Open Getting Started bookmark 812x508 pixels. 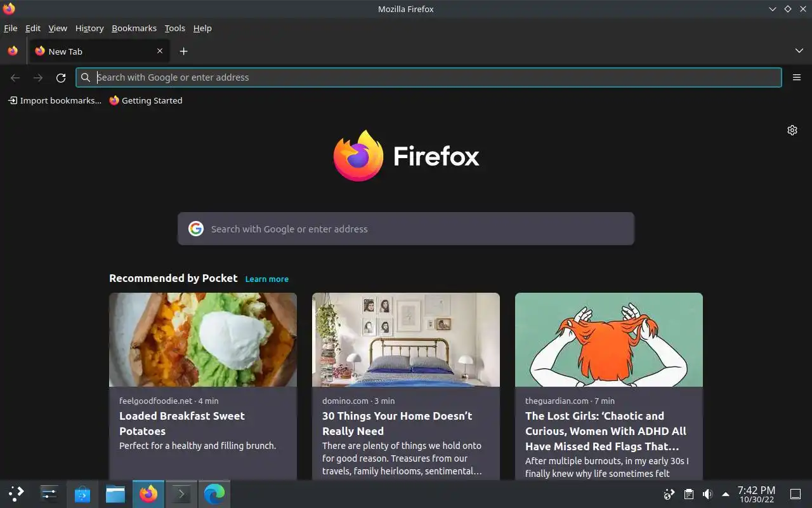click(145, 100)
